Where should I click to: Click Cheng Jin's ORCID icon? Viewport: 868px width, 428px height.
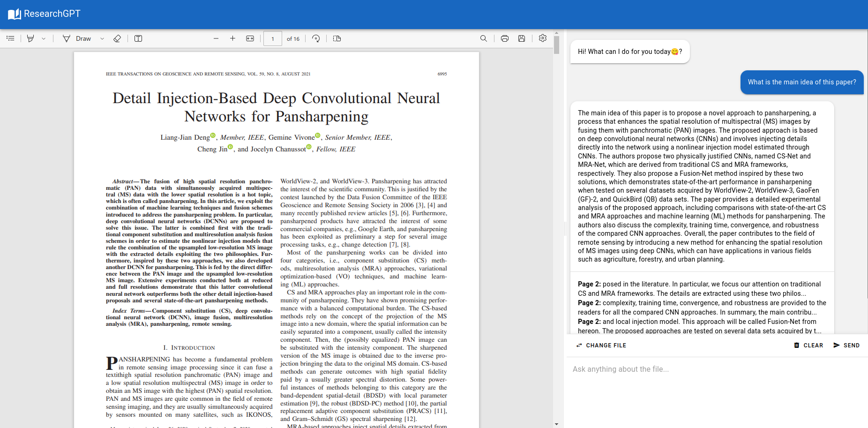(x=230, y=147)
